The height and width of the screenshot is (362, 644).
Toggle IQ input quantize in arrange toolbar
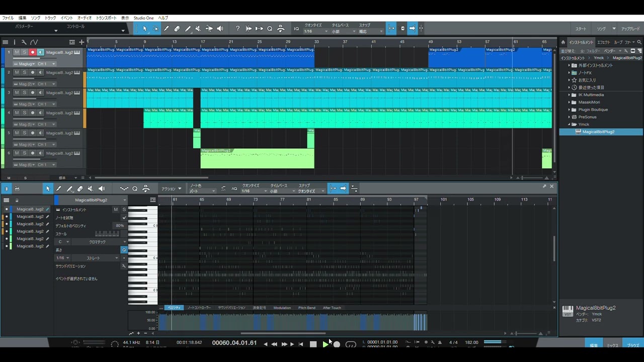click(x=296, y=29)
